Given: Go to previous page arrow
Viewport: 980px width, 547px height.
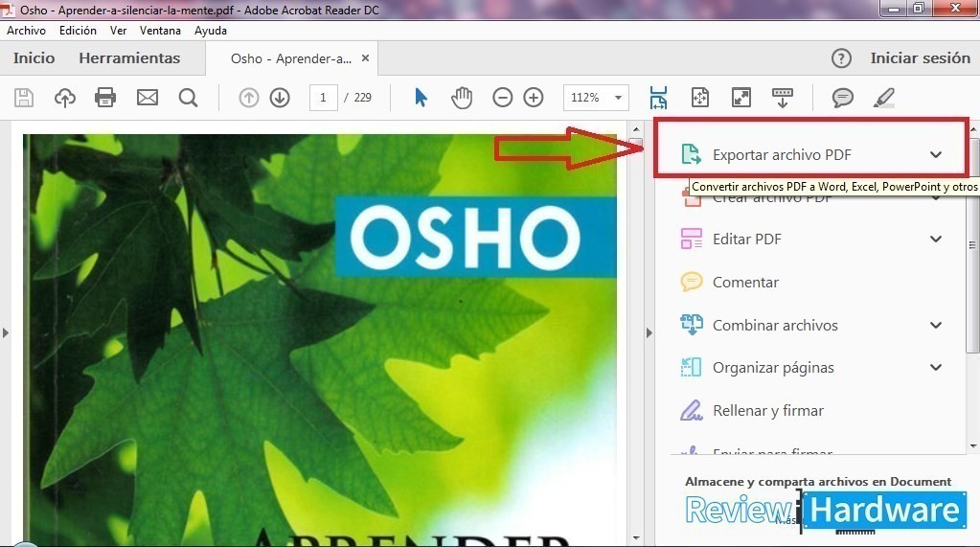Looking at the screenshot, I should [249, 98].
